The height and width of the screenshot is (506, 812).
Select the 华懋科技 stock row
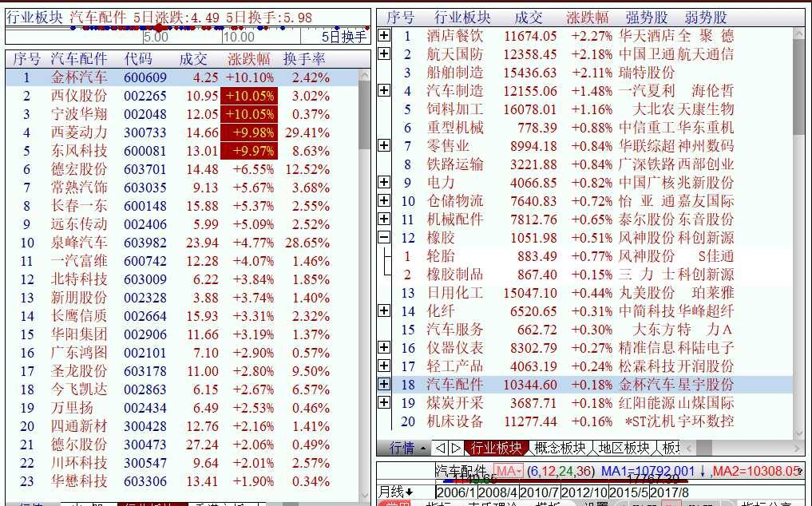pos(182,481)
